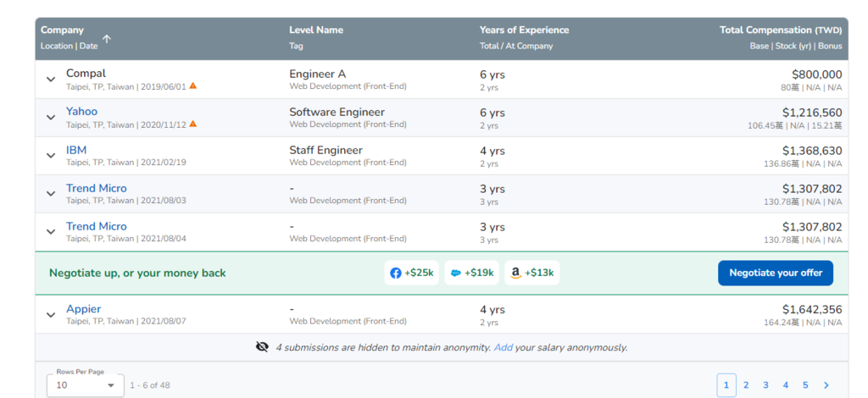
Task: Click the Total Compensation (TWD) header
Action: pos(781,30)
